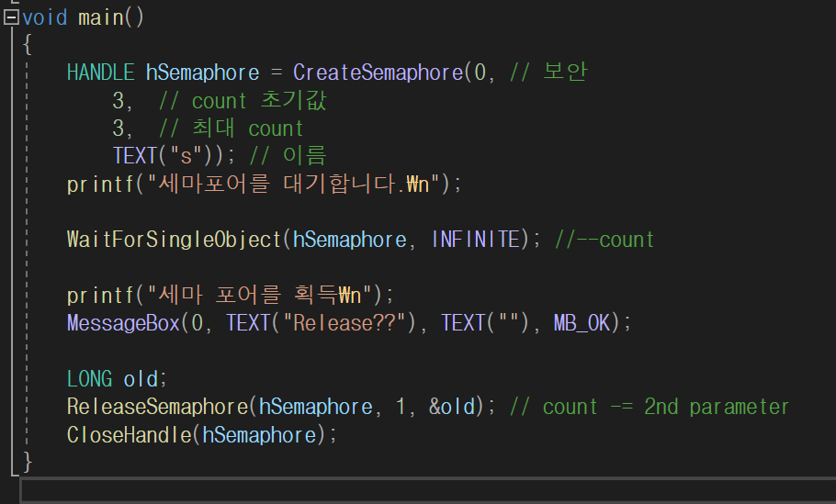Click the 'void' keyword

pyautogui.click(x=45, y=17)
